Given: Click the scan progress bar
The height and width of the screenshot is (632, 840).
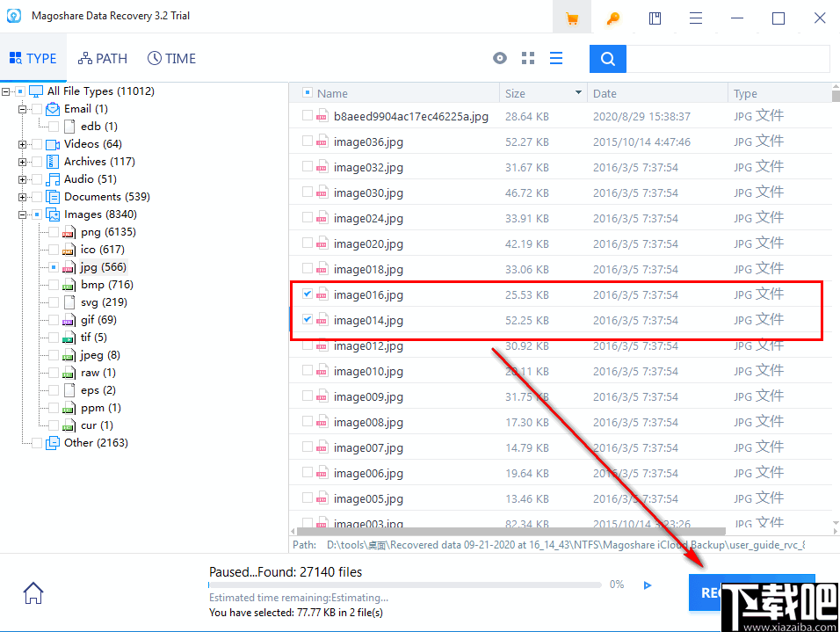Looking at the screenshot, I should pos(405,585).
